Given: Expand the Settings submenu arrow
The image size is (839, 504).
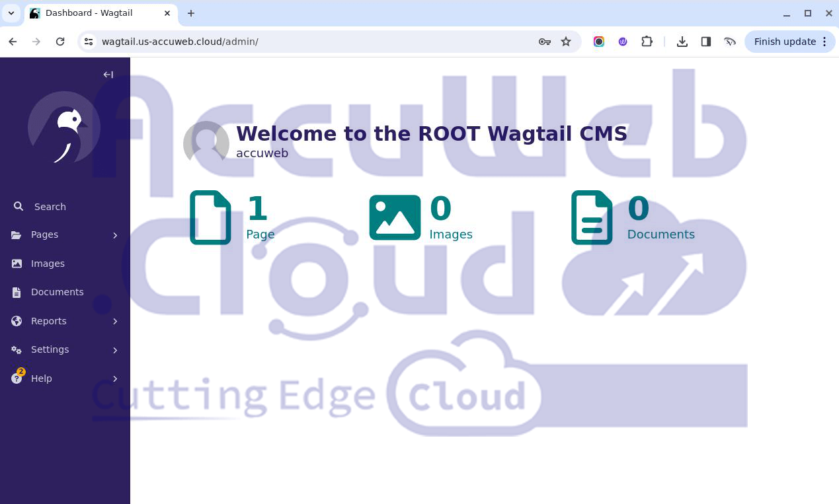Looking at the screenshot, I should pyautogui.click(x=115, y=350).
